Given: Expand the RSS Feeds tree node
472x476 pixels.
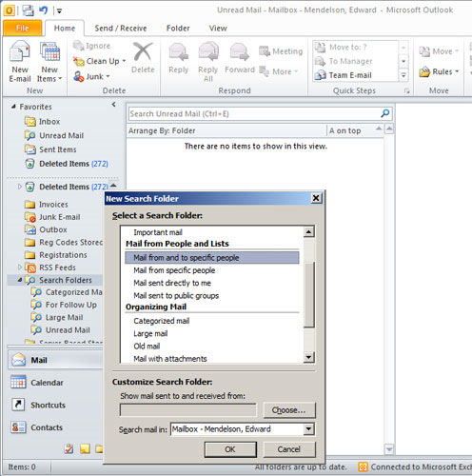Looking at the screenshot, I should click(20, 268).
